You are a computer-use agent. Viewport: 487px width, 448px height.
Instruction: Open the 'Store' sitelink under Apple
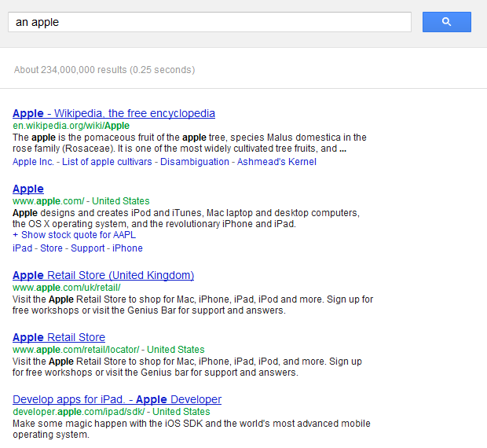tap(51, 248)
